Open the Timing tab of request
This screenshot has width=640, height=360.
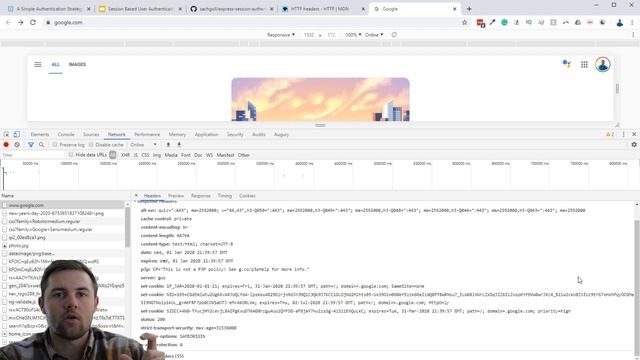[x=224, y=196]
